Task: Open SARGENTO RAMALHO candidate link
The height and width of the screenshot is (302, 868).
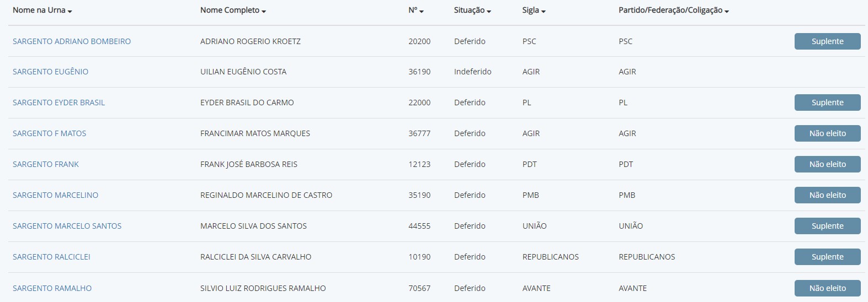Action: coord(52,288)
